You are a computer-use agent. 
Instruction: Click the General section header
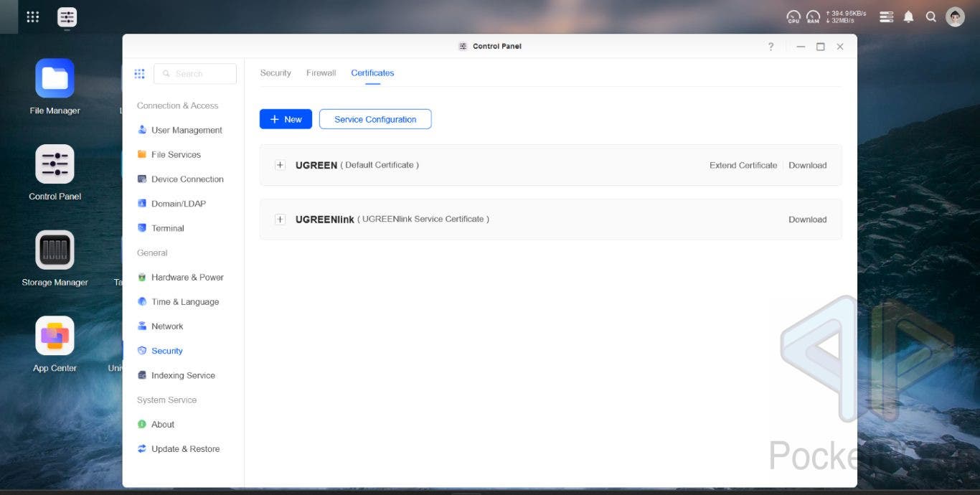(152, 253)
